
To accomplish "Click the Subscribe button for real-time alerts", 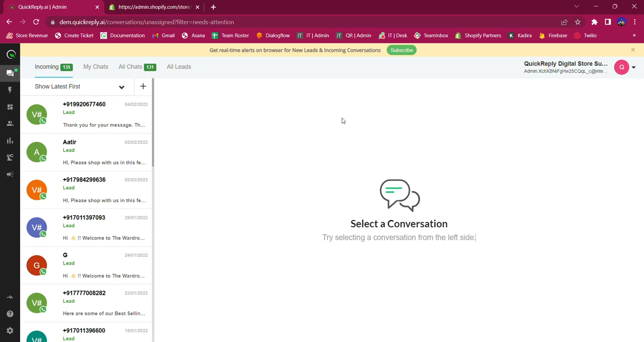I will 401,50.
